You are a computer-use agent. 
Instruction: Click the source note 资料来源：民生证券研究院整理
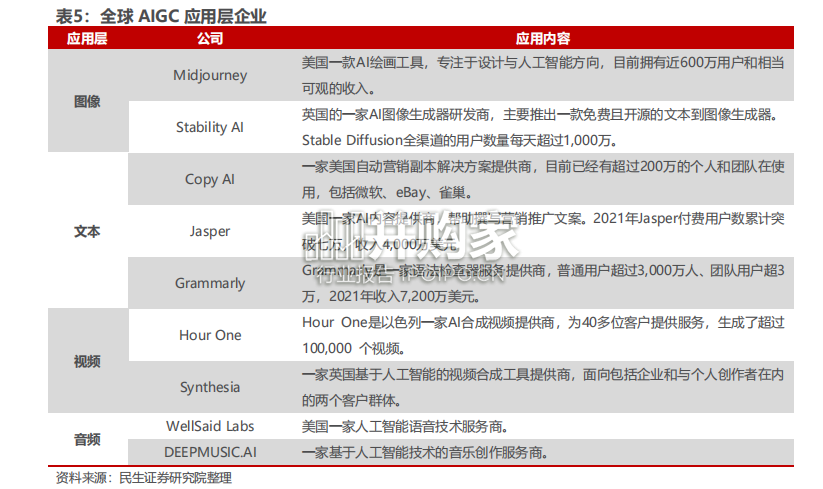coord(144,478)
